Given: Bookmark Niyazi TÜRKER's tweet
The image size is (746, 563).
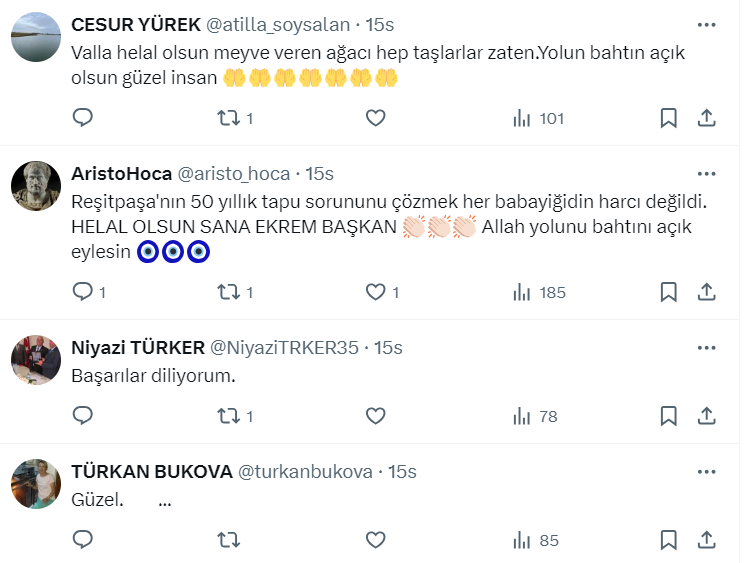Looking at the screenshot, I should [668, 415].
